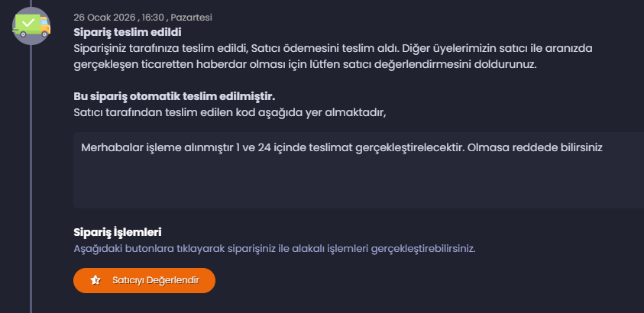Viewport: 644px width, 313px height.
Task: Click the white checkmark on the truck
Action: [x=28, y=23]
